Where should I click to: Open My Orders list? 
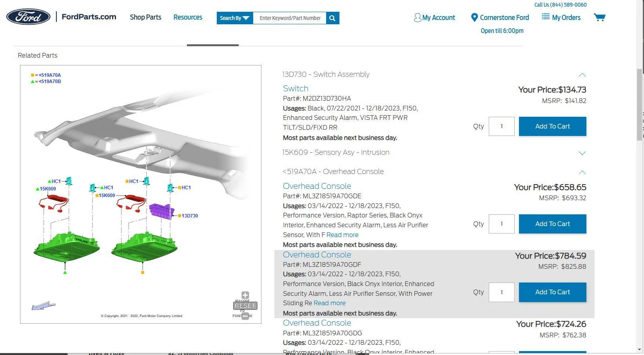(x=561, y=18)
